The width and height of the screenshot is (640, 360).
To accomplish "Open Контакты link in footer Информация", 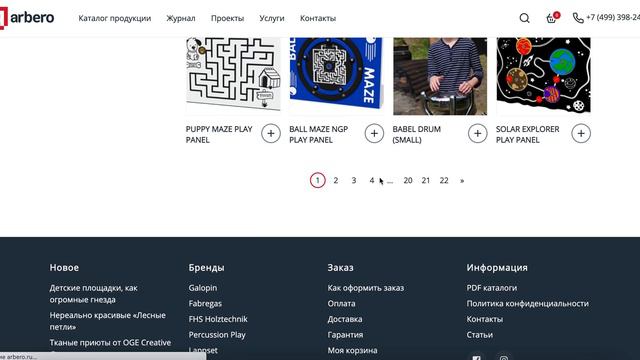I will (484, 319).
